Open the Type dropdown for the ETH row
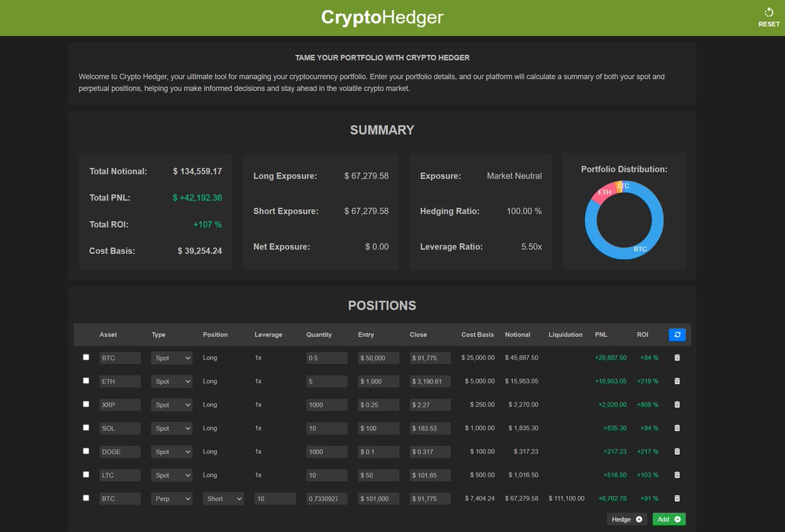 (x=171, y=381)
